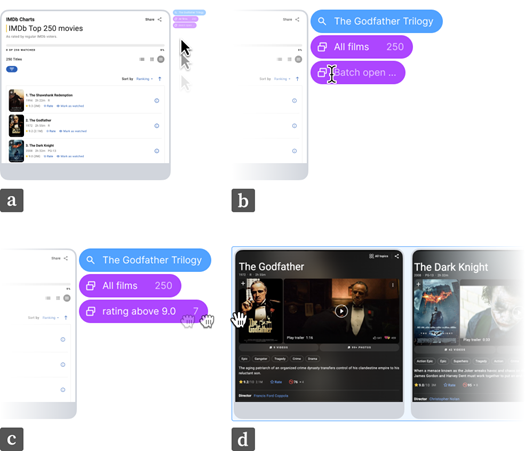Select the Gangster genre chip

pyautogui.click(x=261, y=359)
